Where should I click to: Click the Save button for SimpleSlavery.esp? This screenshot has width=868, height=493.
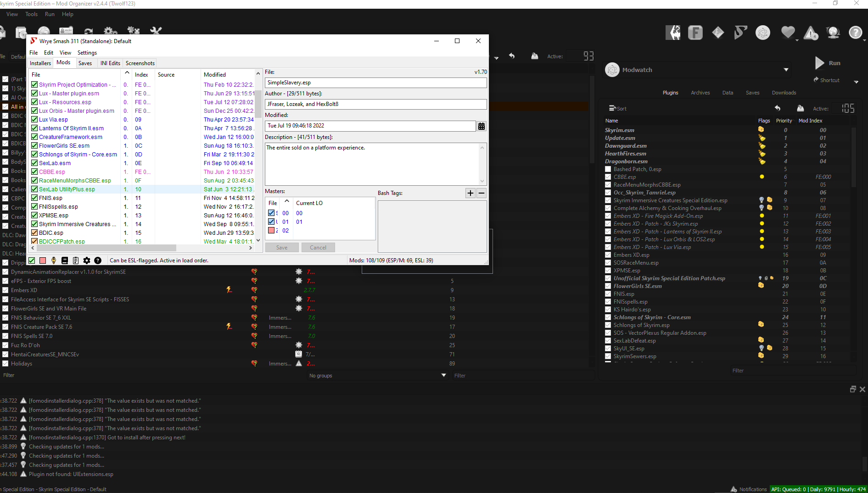click(x=282, y=247)
